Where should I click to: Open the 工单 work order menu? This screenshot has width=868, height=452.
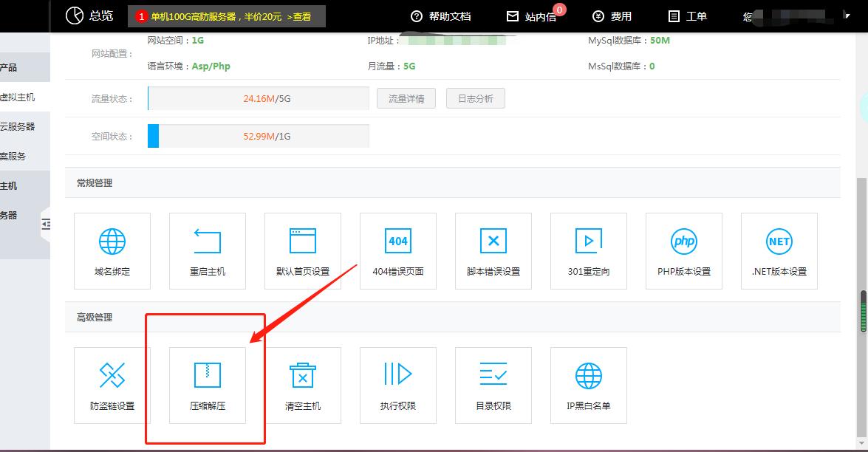coord(687,16)
